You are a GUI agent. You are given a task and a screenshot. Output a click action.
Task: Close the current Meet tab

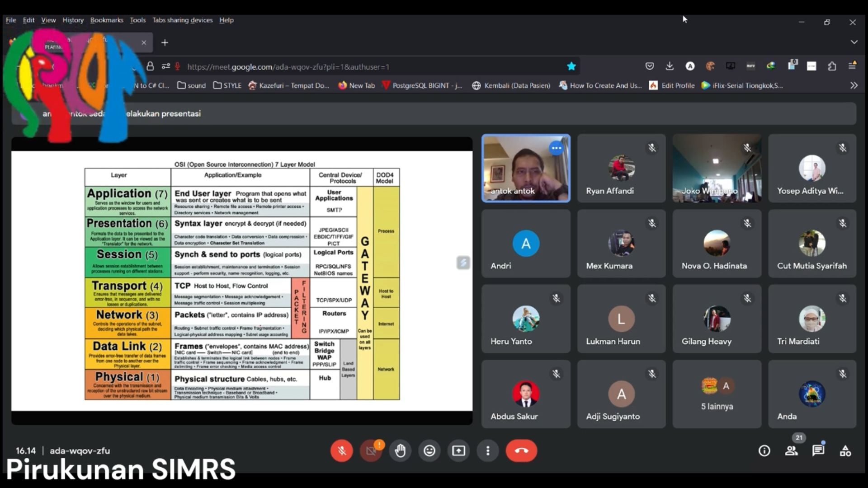[144, 42]
